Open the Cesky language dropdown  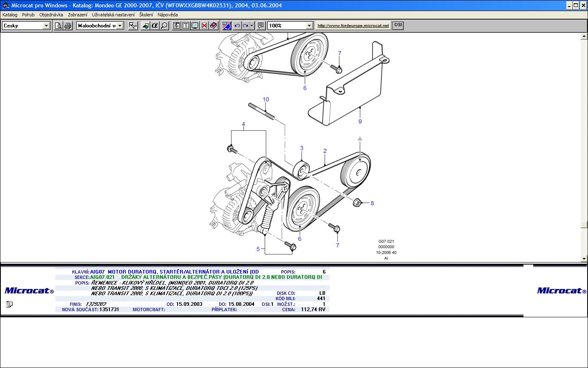(x=46, y=26)
